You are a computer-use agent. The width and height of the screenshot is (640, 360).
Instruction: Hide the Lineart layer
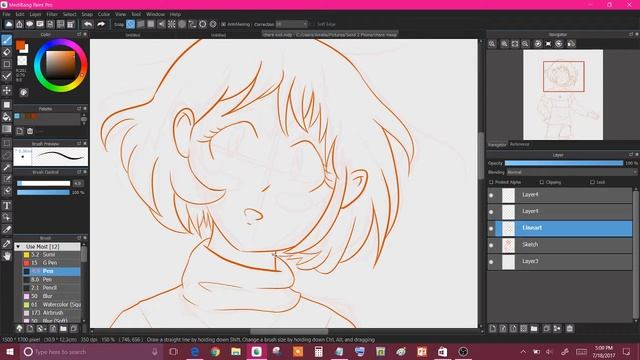pos(491,228)
